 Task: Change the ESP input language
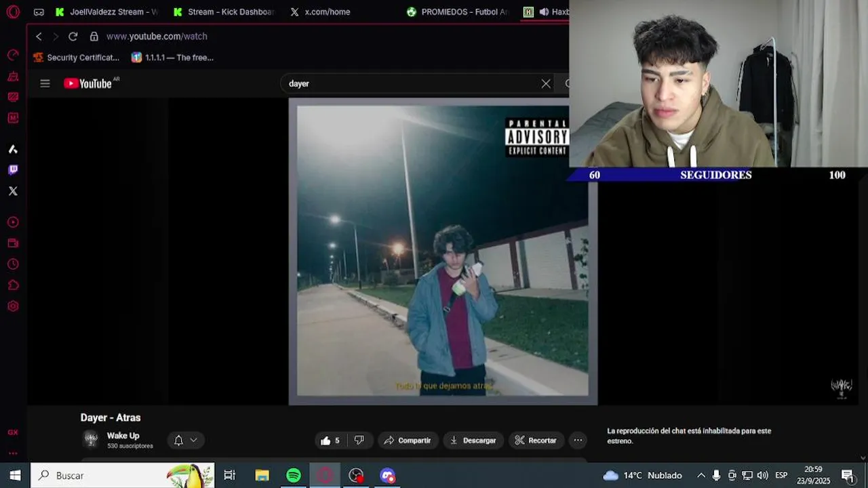(x=781, y=476)
